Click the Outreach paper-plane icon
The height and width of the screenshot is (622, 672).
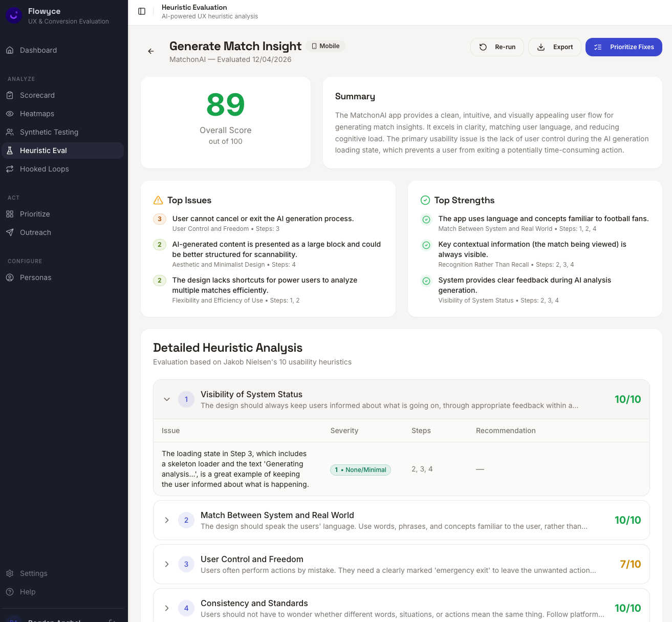point(10,232)
